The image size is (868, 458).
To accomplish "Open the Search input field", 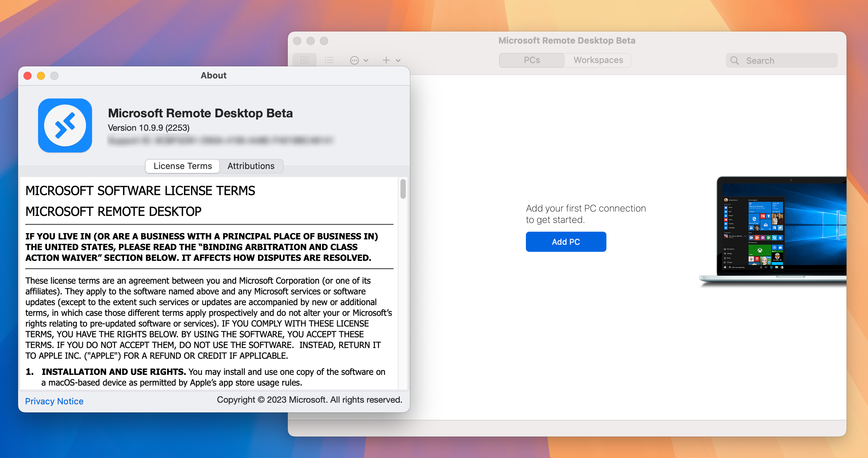I will tap(781, 60).
